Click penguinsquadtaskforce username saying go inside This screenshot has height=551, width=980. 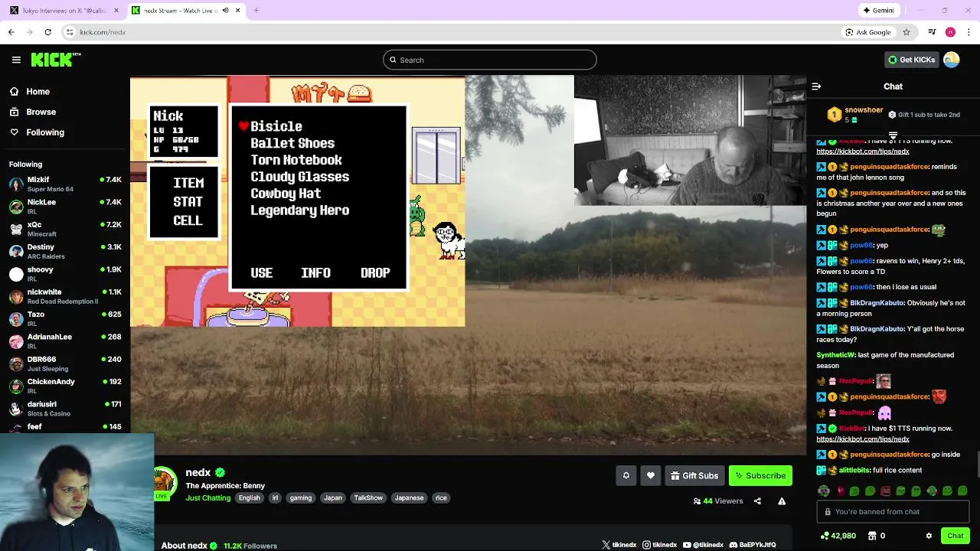[889, 455]
